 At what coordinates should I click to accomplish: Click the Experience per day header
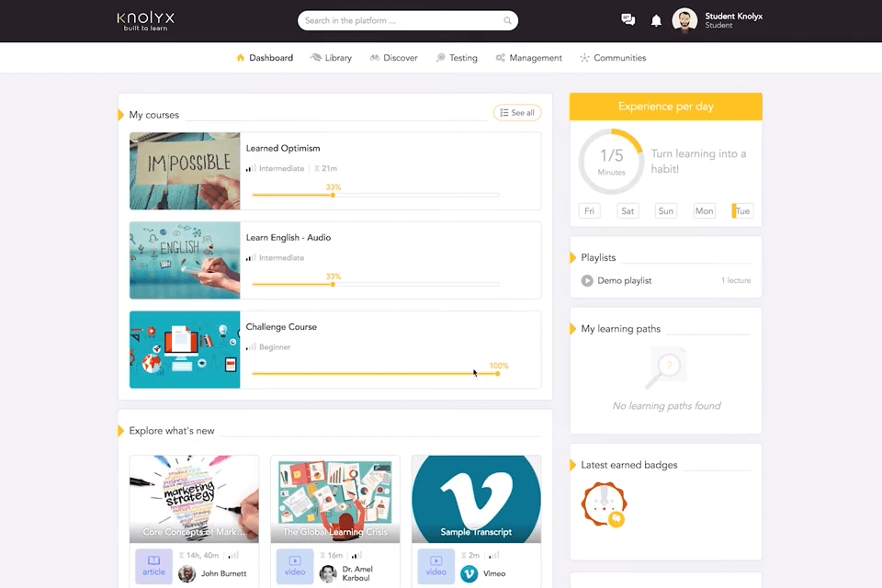click(x=666, y=107)
